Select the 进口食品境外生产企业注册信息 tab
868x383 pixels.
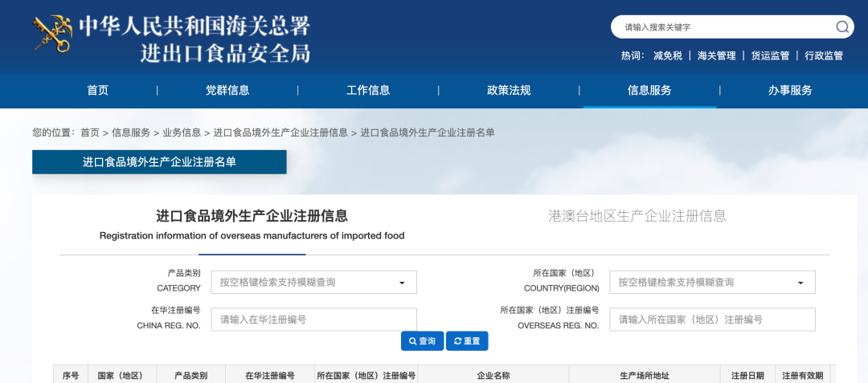[x=252, y=225]
